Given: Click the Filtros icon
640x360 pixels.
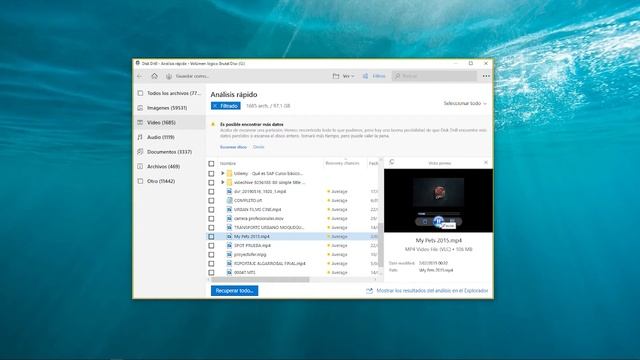Looking at the screenshot, I should tap(365, 76).
